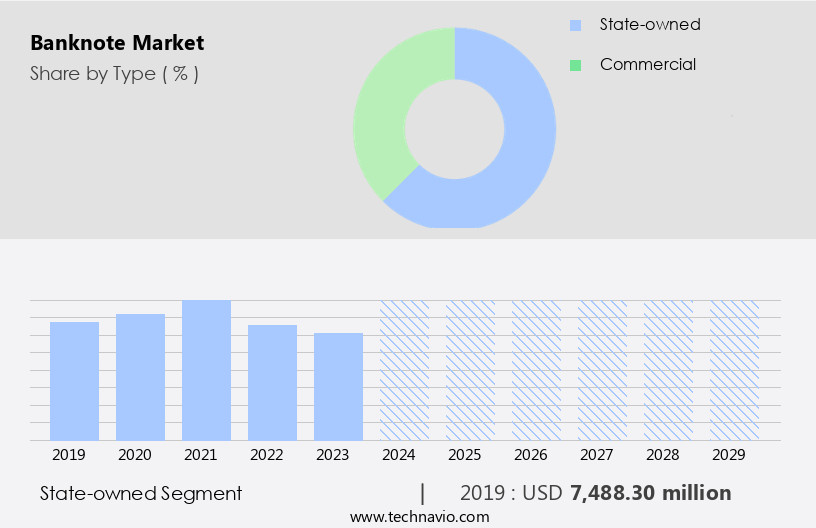Click the 2023 bar in the chart

pyautogui.click(x=338, y=386)
